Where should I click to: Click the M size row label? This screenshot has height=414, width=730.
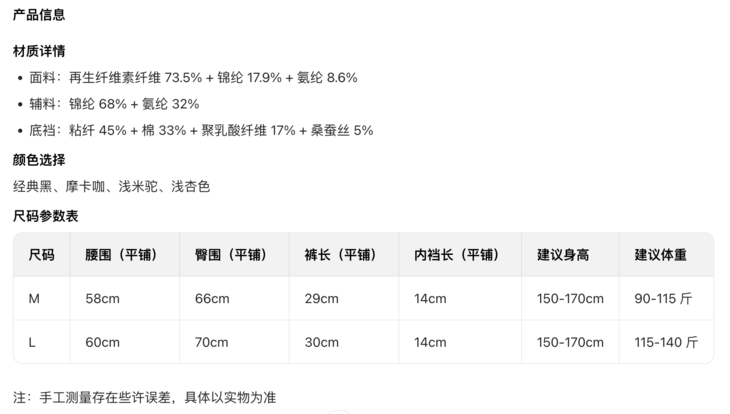coord(34,299)
